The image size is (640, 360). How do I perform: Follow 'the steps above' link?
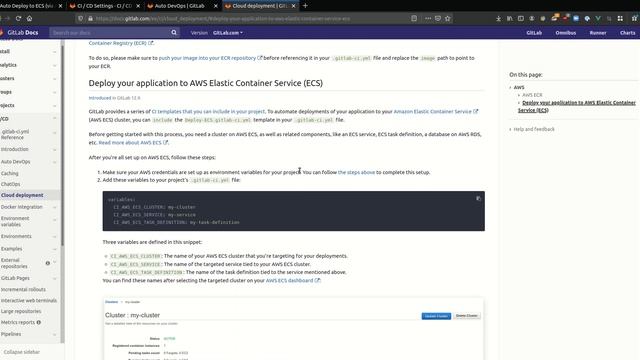356,172
